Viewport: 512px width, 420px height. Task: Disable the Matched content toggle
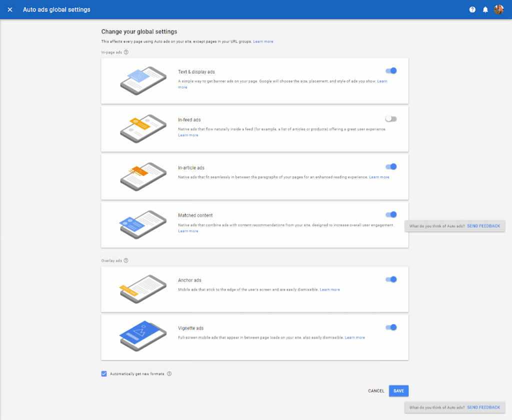click(391, 214)
